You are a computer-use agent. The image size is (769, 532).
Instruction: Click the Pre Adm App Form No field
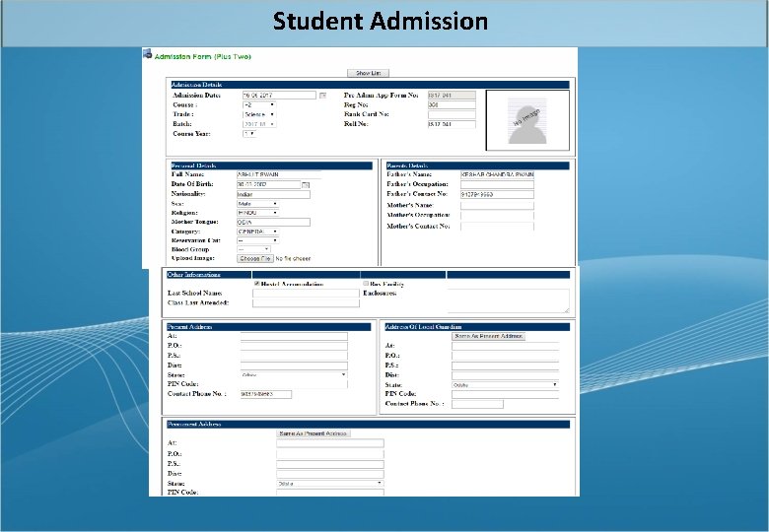452,95
